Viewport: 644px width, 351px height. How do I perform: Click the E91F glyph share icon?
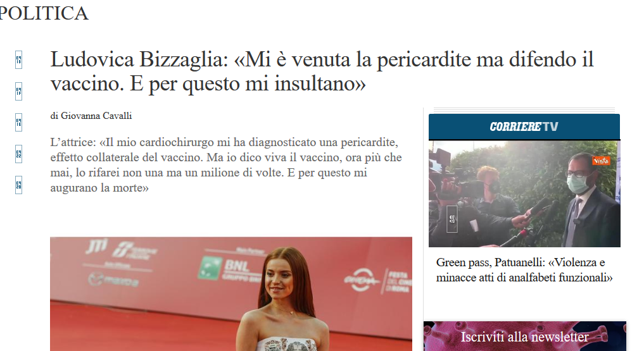[x=18, y=91]
